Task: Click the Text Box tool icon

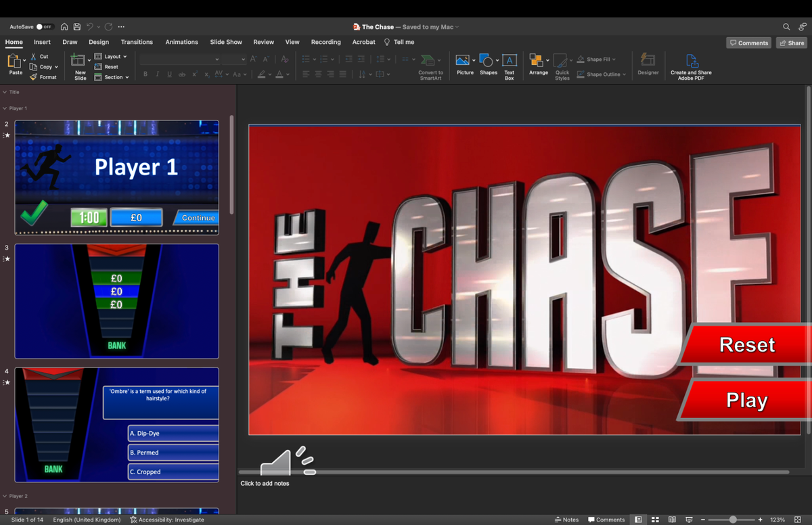Action: coord(509,60)
